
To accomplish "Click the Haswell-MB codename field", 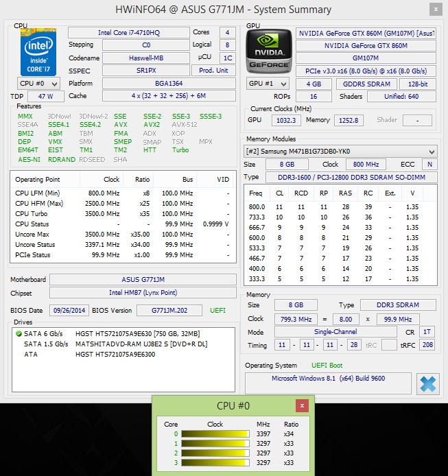I will pyautogui.click(x=146, y=58).
